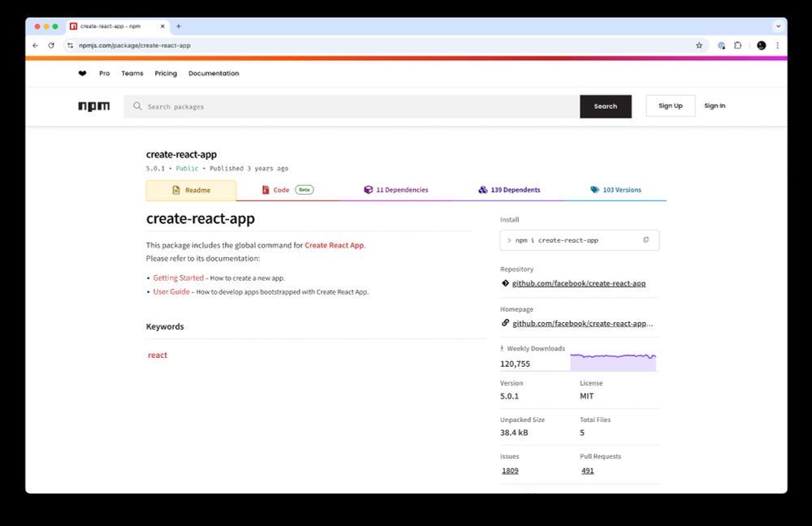The height and width of the screenshot is (526, 812).
Task: Click the 38.4 kB unpacked size
Action: (x=514, y=433)
